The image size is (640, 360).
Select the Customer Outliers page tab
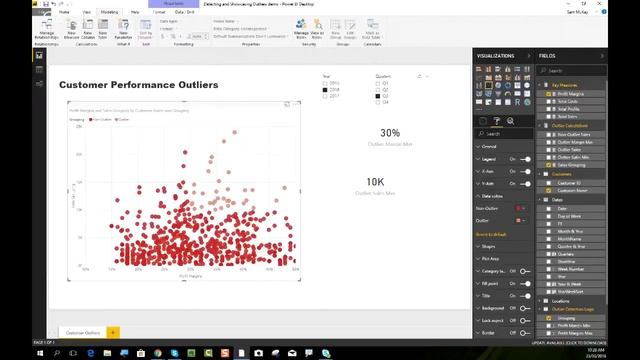(83, 333)
